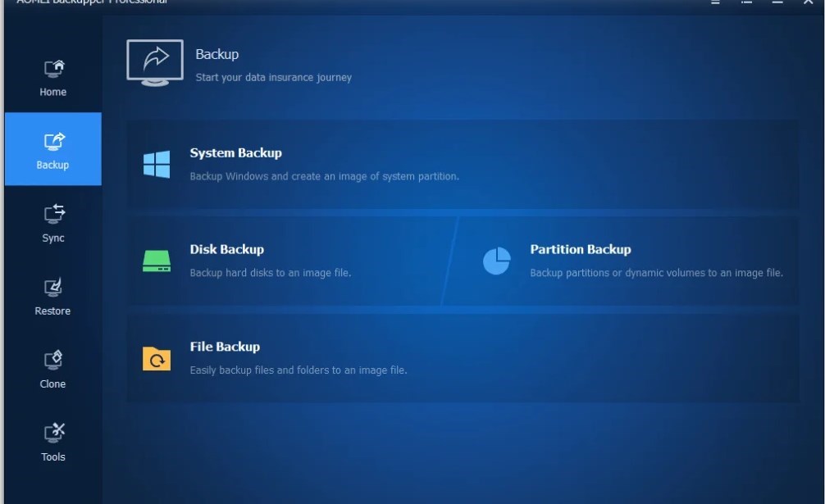Select the Backup tab in the sidebar
Viewport: 825px width, 504px height.
point(52,149)
